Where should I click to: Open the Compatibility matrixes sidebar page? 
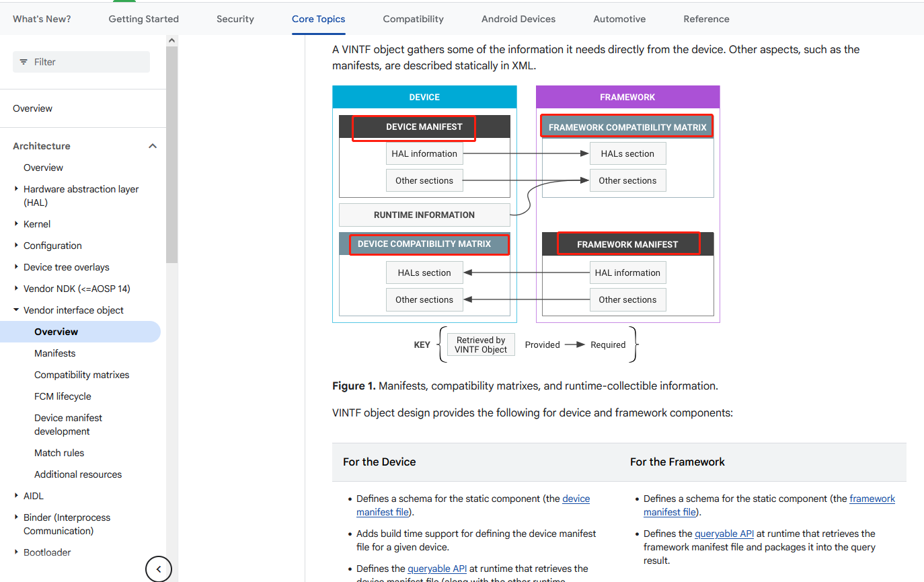pos(82,375)
